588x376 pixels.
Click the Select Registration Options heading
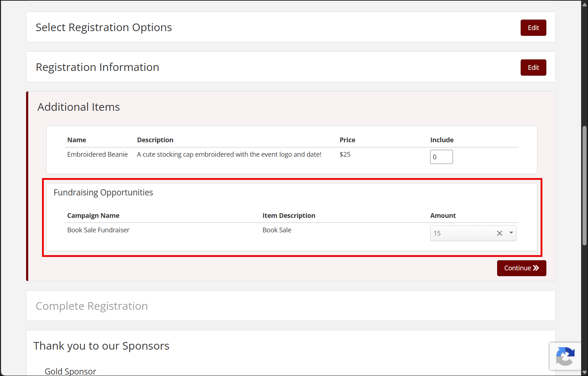(104, 28)
